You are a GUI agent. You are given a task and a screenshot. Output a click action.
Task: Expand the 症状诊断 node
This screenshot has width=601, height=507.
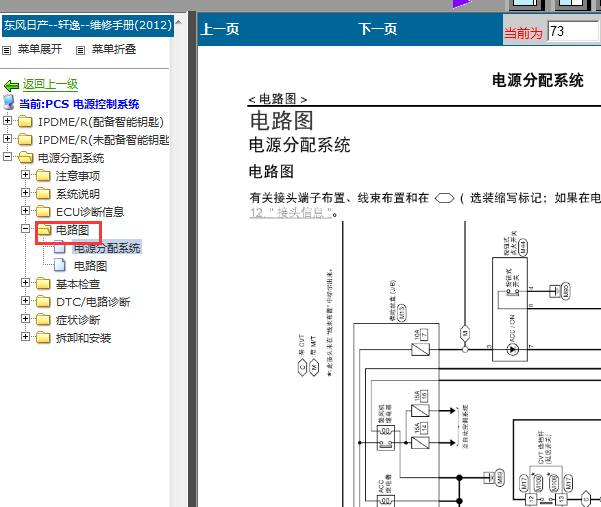[25, 318]
